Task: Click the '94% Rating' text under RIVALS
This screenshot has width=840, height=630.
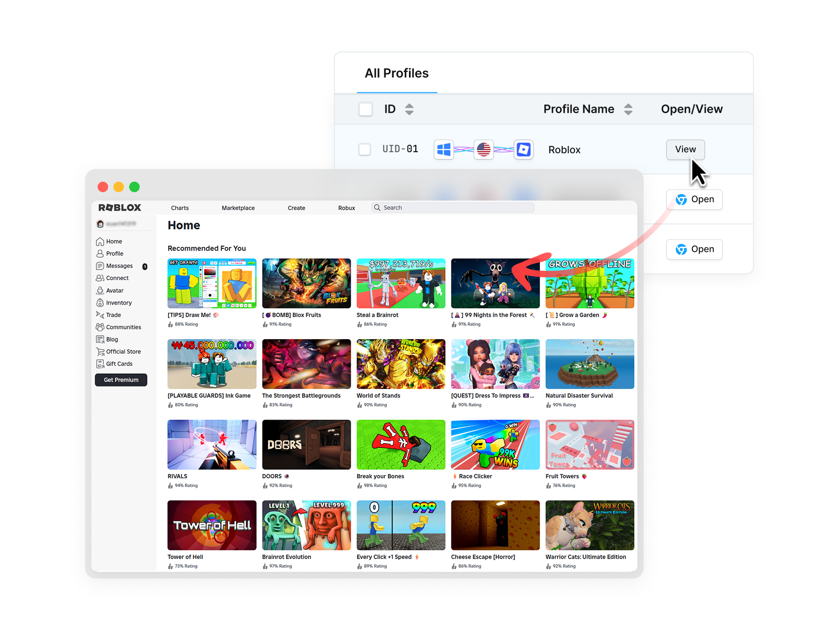Action: click(186, 486)
